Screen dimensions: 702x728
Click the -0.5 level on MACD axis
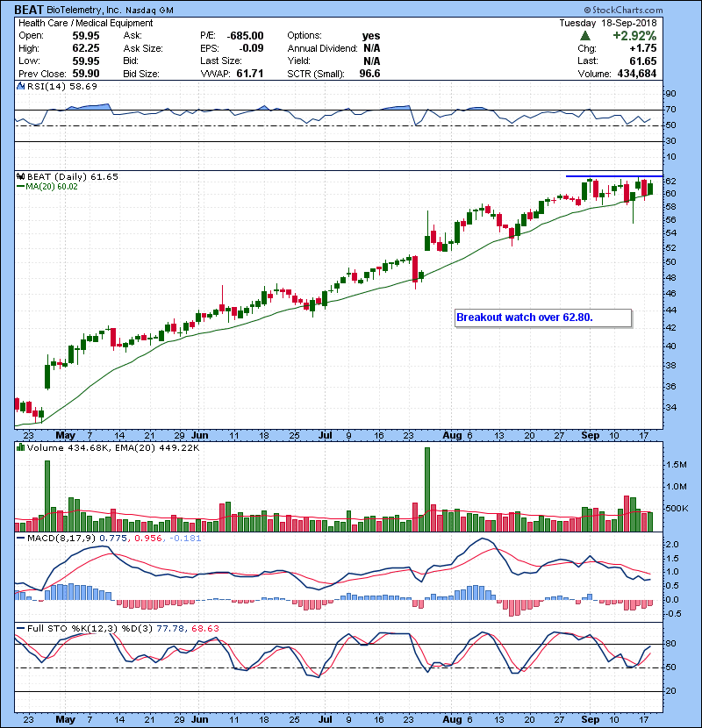pos(673,614)
